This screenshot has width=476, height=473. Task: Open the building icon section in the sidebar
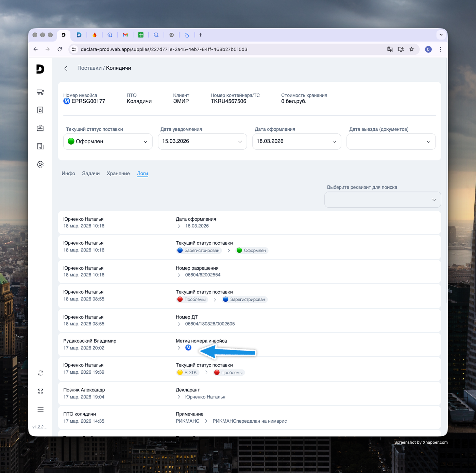(x=40, y=146)
